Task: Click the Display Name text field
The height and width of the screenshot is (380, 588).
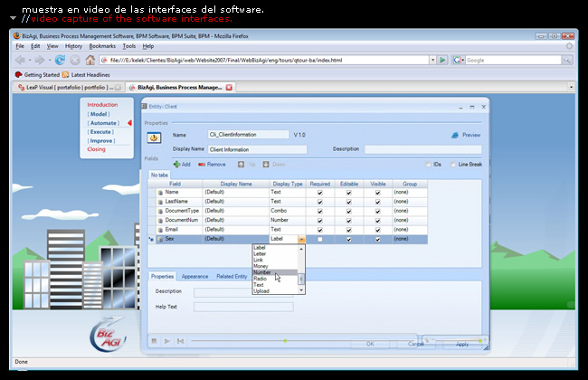Action: [257, 149]
